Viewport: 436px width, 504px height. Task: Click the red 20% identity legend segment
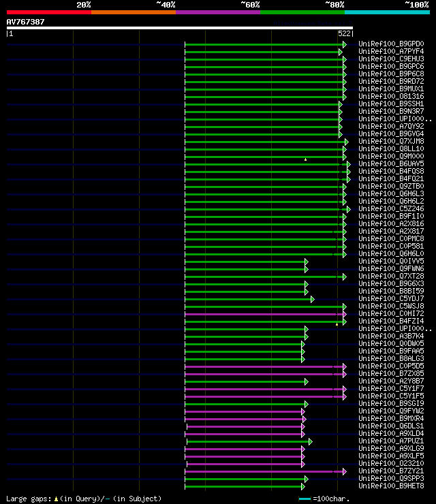49,12
